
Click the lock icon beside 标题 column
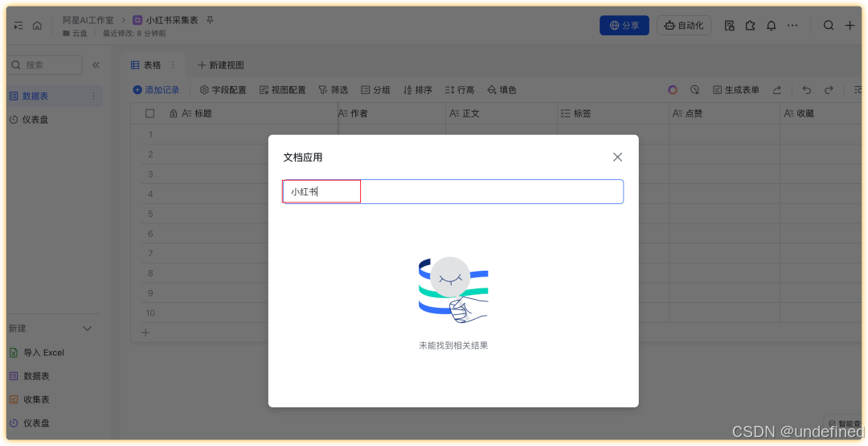coord(174,113)
